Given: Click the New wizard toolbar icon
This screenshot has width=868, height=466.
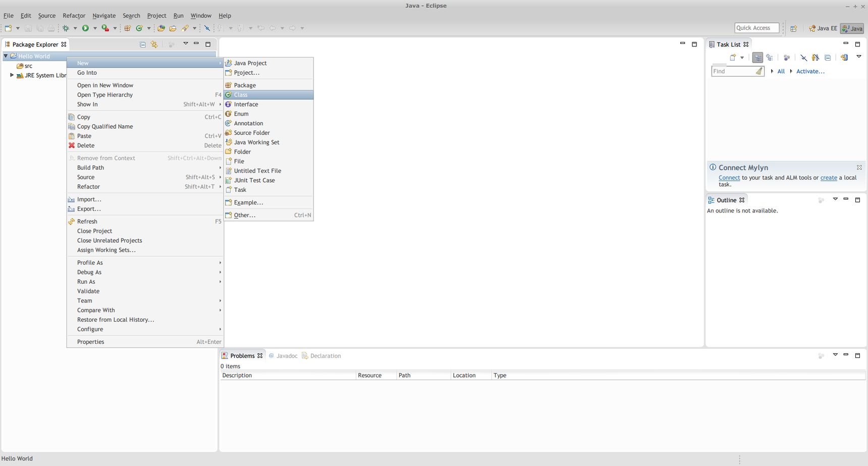Looking at the screenshot, I should [x=8, y=28].
